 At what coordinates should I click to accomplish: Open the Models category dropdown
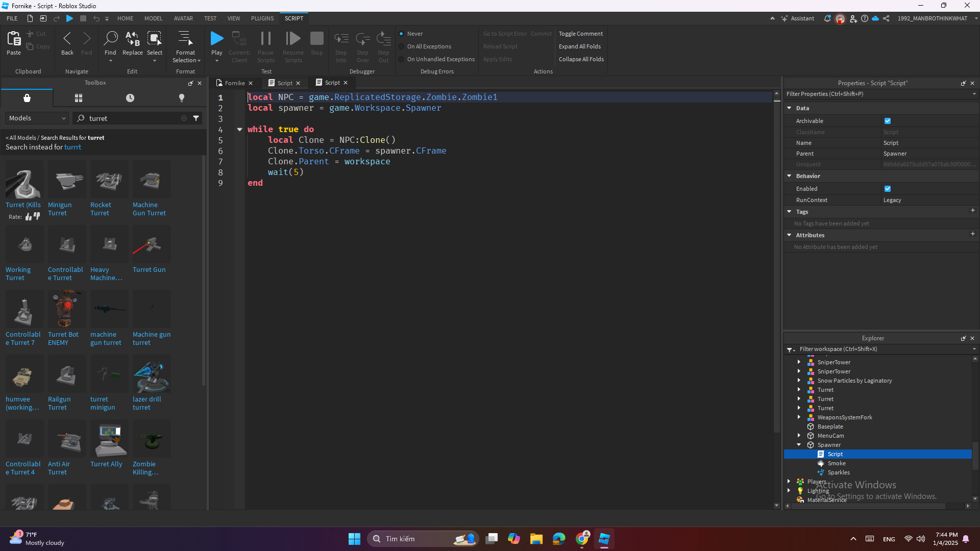(x=37, y=118)
